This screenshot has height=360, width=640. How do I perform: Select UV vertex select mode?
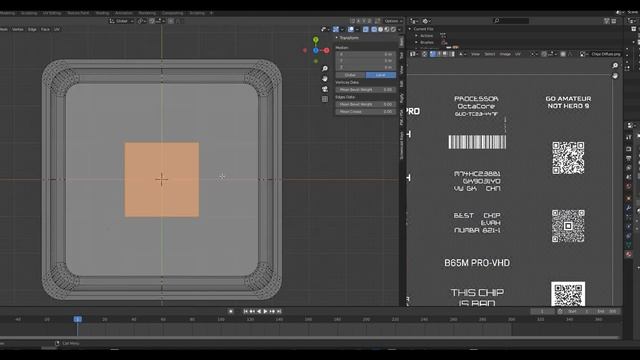(x=433, y=54)
